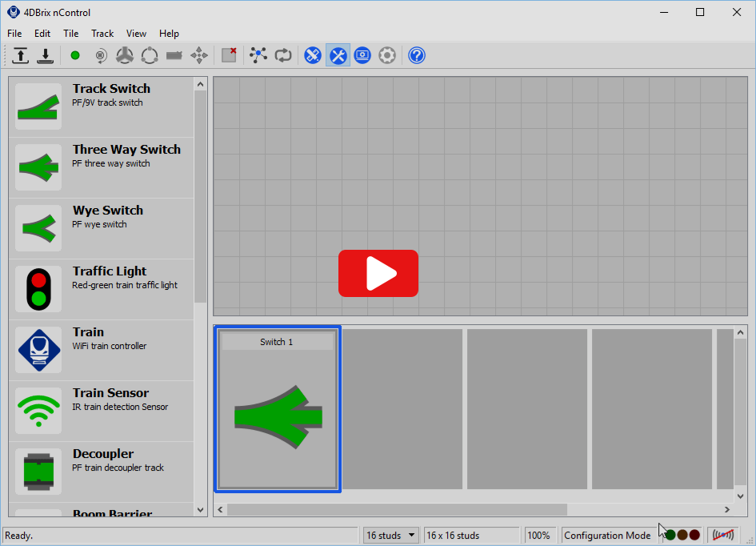Click the dark red status indicator dot
This screenshot has width=756, height=546.
point(694,535)
